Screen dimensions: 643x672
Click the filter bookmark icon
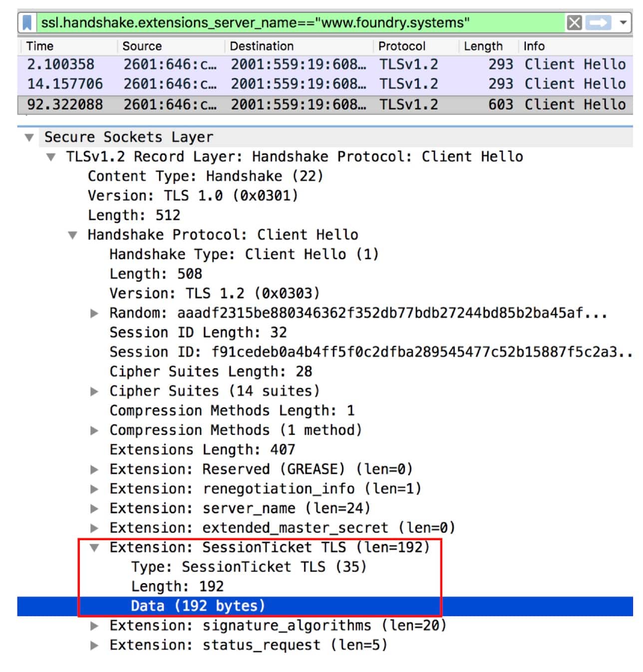coord(27,22)
